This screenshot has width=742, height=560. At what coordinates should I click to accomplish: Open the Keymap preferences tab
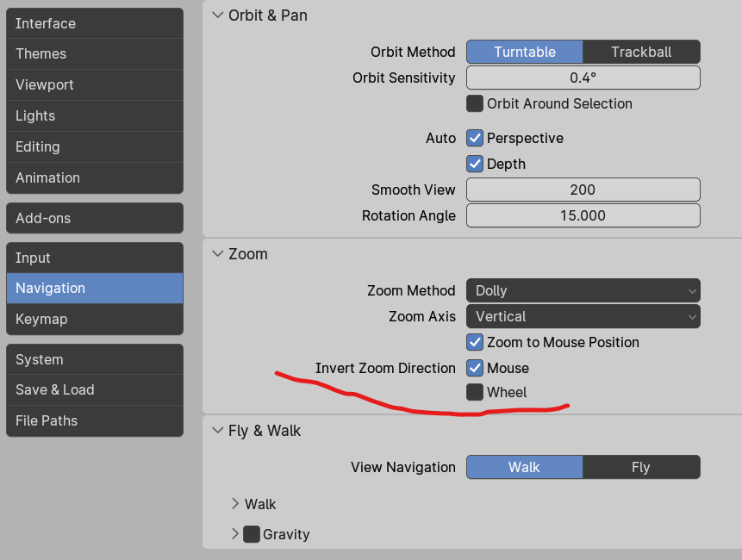point(94,319)
